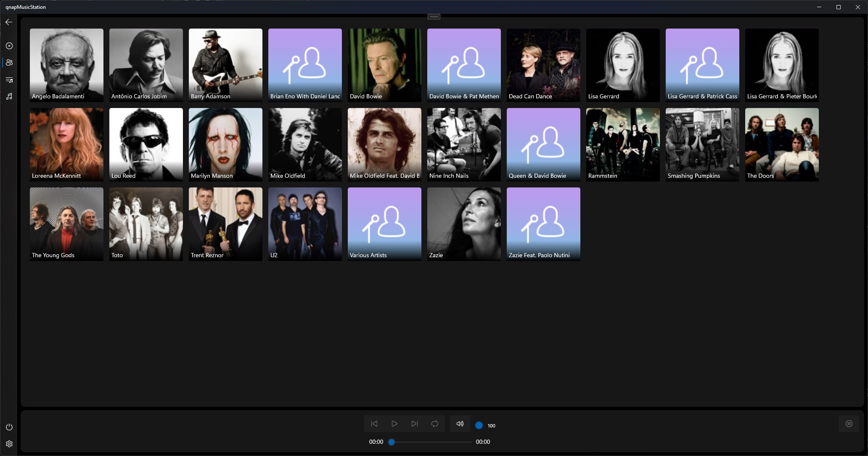Open the Albums view disc icon
The height and width of the screenshot is (456, 868).
coord(9,46)
